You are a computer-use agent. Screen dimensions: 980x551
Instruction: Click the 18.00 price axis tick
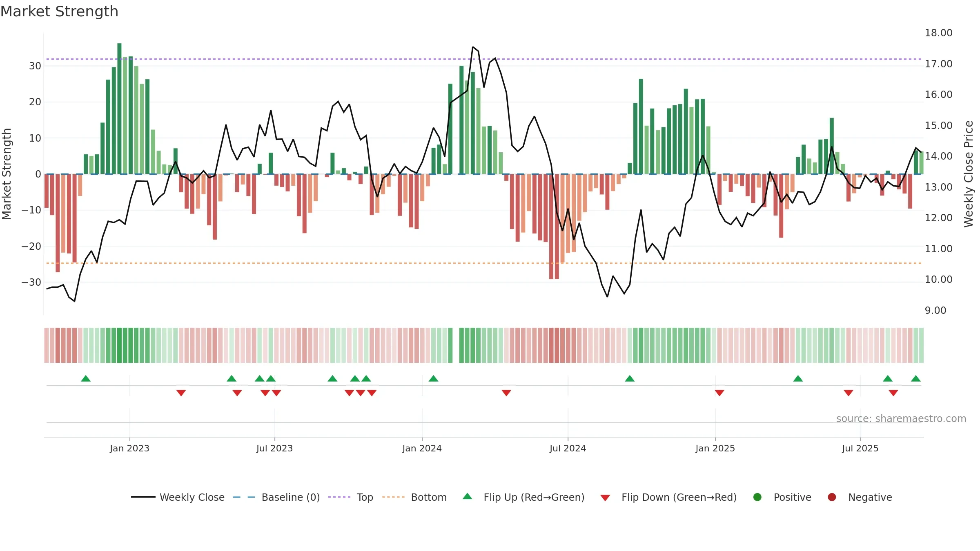point(938,33)
